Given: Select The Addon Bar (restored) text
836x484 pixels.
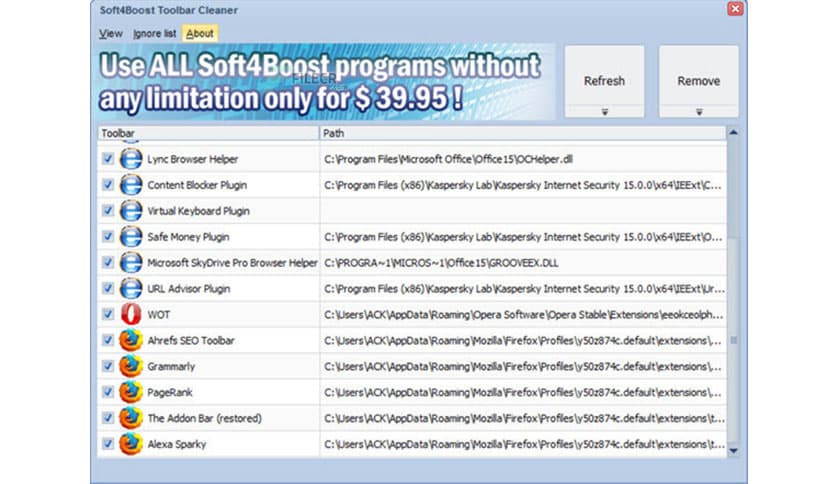Looking at the screenshot, I should click(204, 418).
